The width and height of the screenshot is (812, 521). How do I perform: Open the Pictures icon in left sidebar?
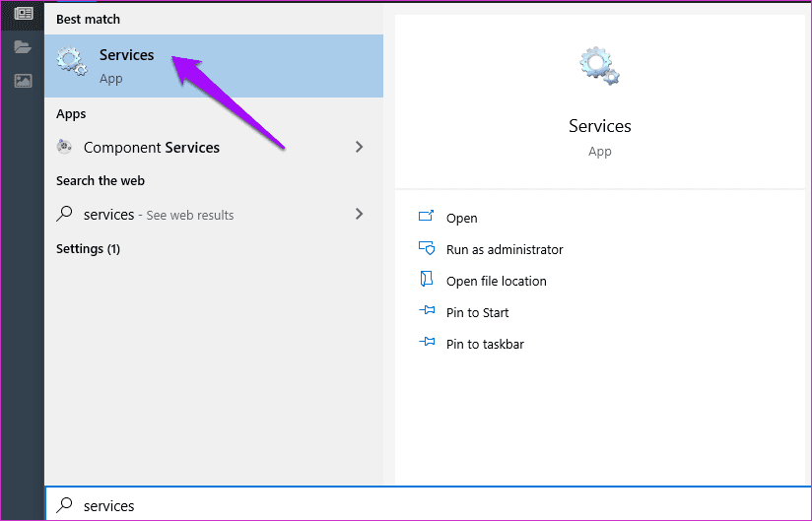(23, 81)
